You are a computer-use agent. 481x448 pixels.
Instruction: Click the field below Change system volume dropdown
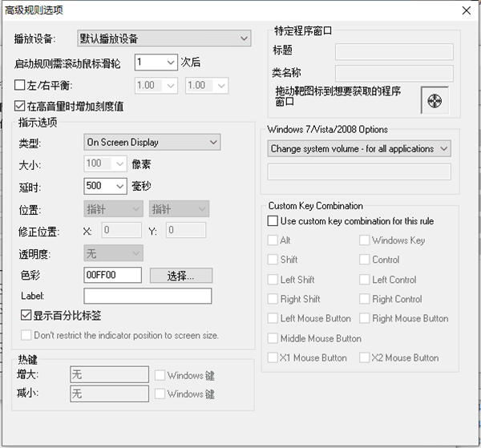pos(358,172)
